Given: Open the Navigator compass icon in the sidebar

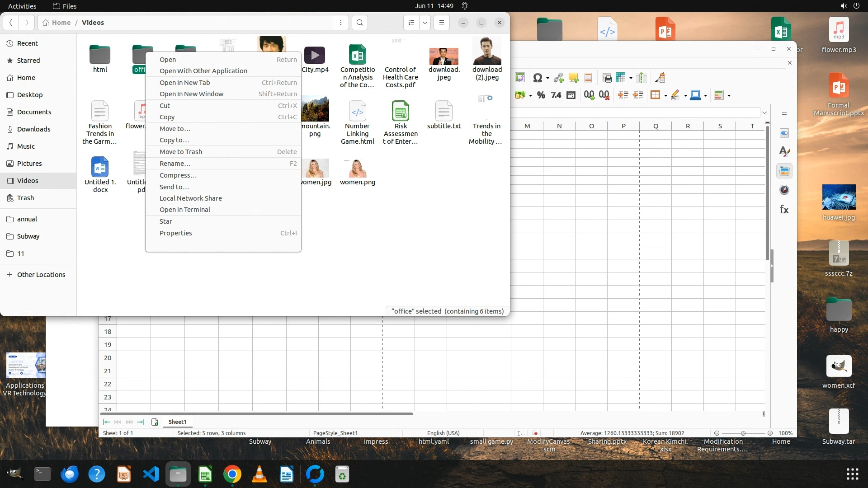Looking at the screenshot, I should pyautogui.click(x=784, y=190).
